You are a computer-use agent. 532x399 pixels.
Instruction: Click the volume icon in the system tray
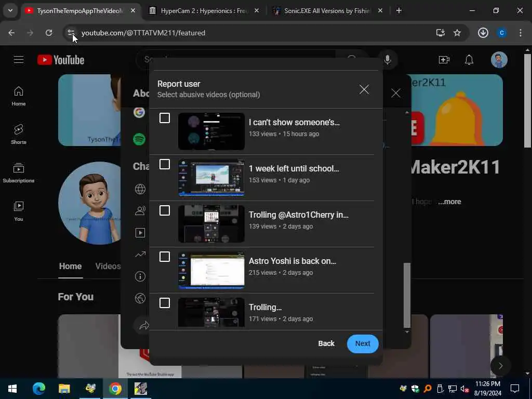pyautogui.click(x=464, y=389)
